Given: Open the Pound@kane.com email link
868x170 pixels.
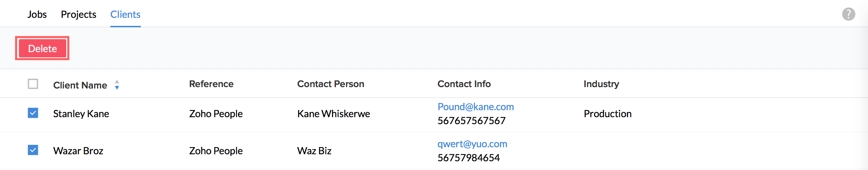Looking at the screenshot, I should coord(475,107).
